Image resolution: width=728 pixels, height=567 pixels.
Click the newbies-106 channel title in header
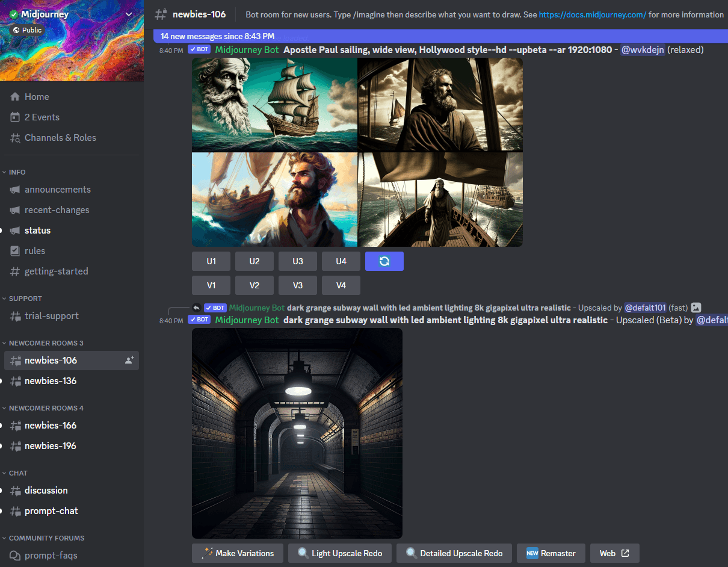199,14
